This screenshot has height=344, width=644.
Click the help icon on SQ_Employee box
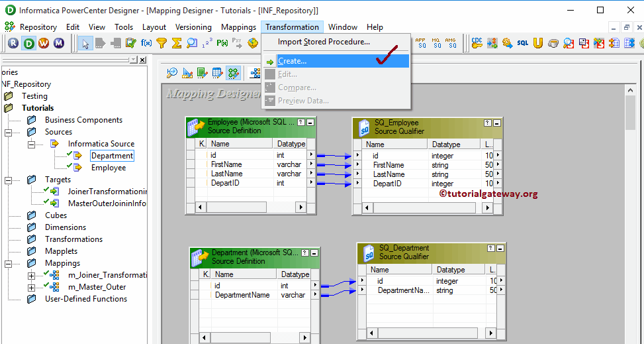488,123
